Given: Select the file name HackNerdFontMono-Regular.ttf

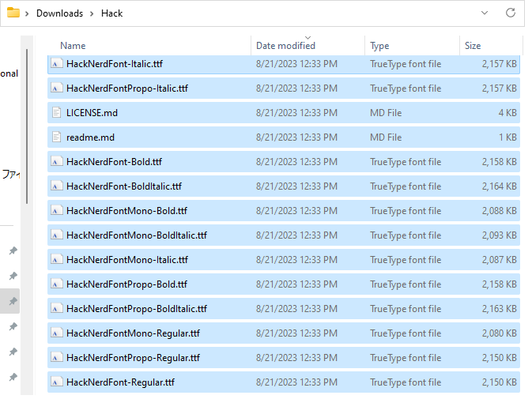Looking at the screenshot, I should (x=134, y=333).
